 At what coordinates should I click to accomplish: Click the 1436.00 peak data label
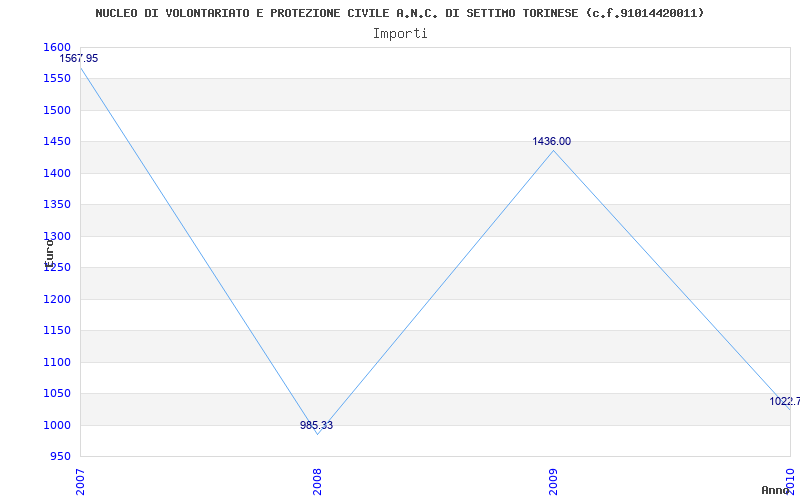tap(552, 142)
